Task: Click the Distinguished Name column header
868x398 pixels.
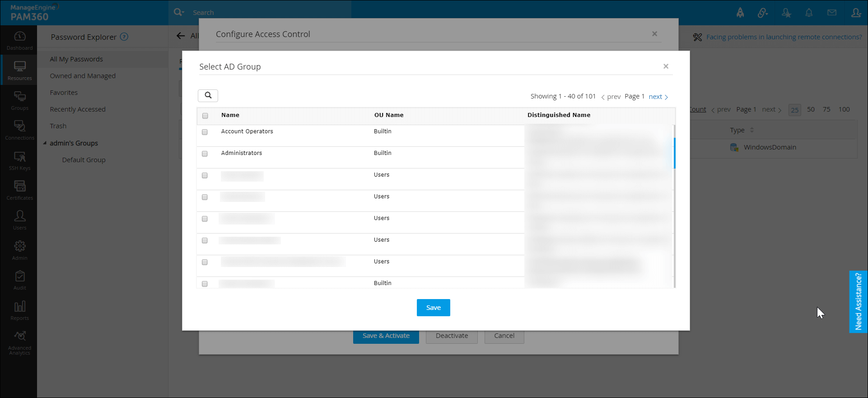Action: click(x=559, y=115)
